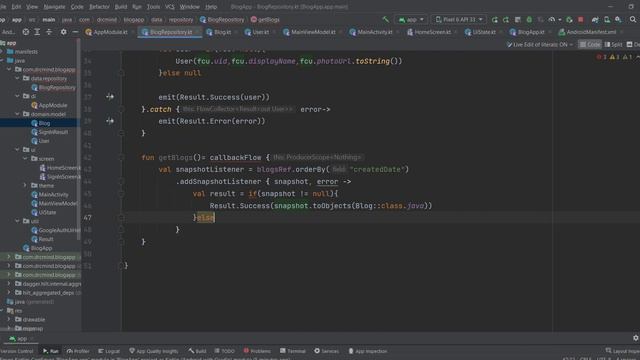Select SignInResult in project tree
This screenshot has height=360, width=640.
click(50, 132)
